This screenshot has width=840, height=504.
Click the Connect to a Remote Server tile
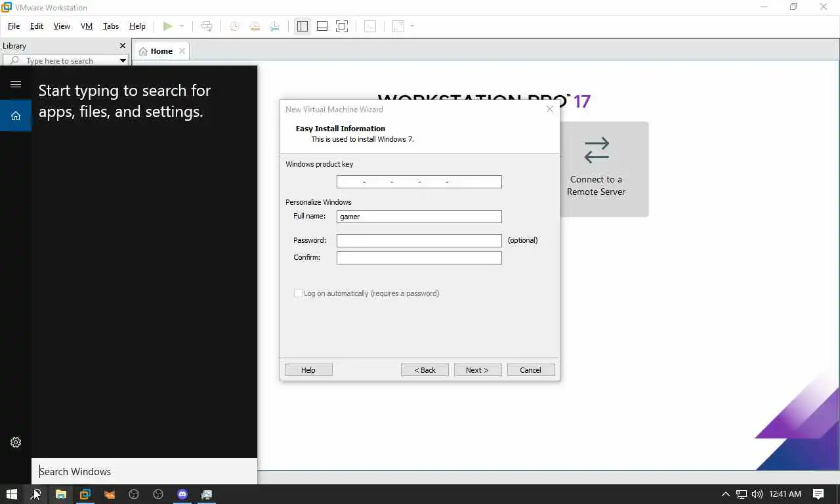(x=597, y=169)
